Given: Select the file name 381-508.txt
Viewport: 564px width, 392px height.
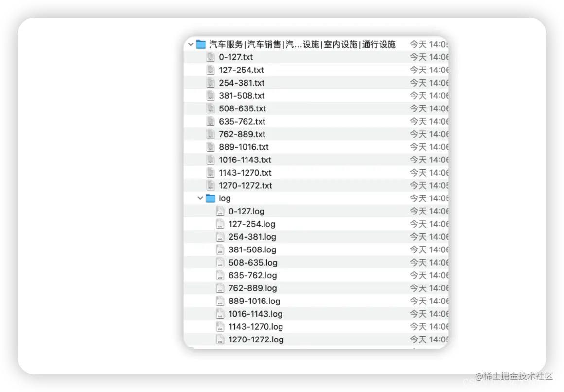Looking at the screenshot, I should pos(242,96).
